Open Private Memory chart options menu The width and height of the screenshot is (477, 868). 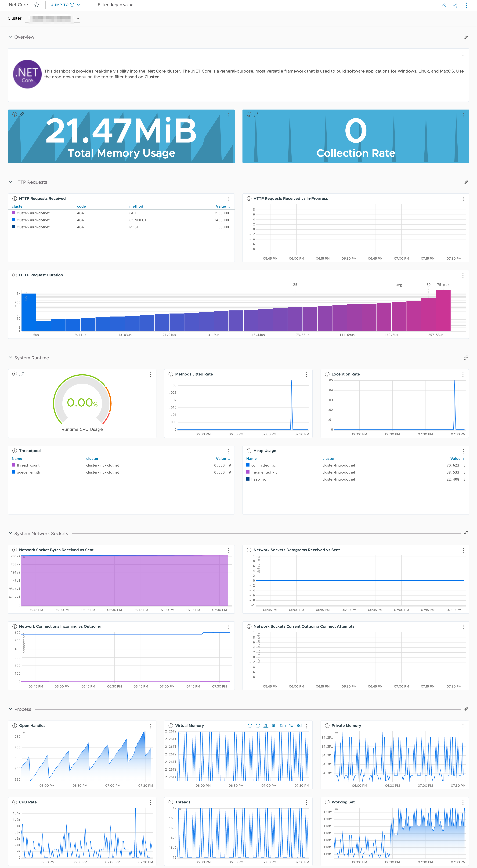point(463,726)
